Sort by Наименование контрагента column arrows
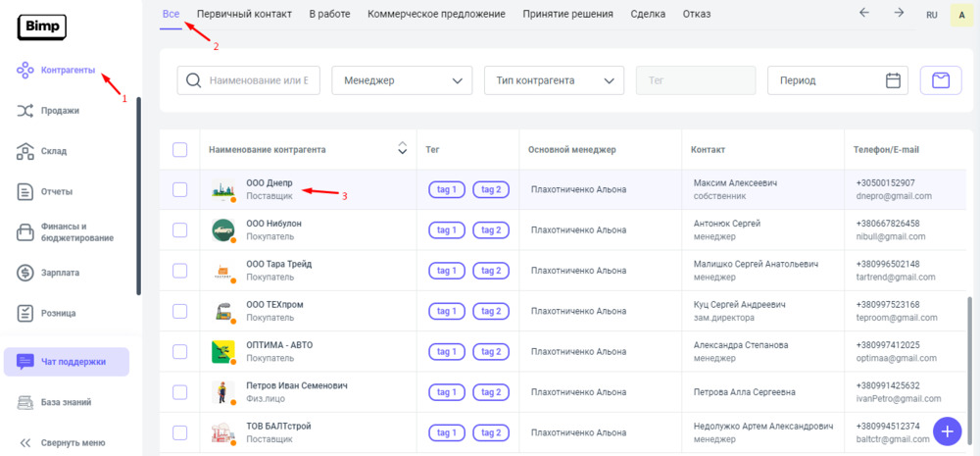980x456 pixels. pos(402,149)
